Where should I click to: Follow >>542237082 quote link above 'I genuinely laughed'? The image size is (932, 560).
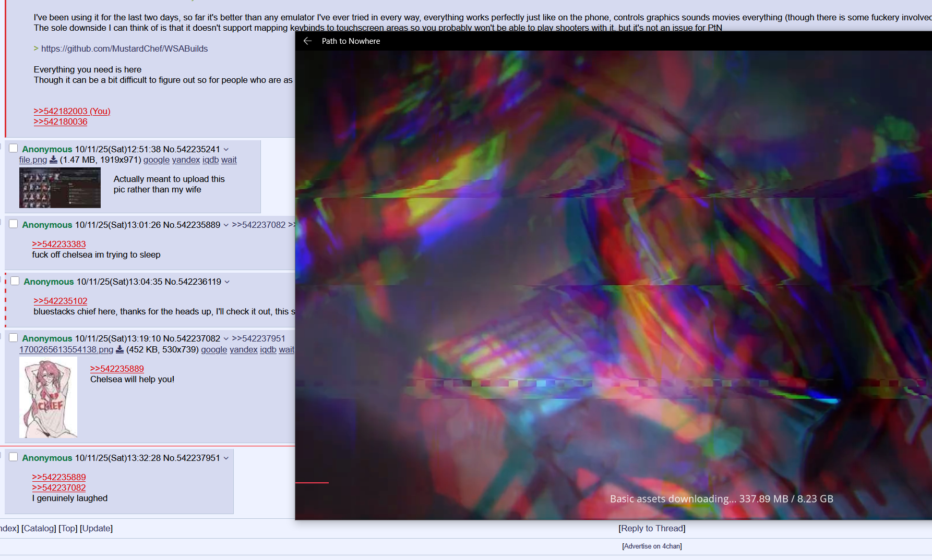click(x=59, y=488)
